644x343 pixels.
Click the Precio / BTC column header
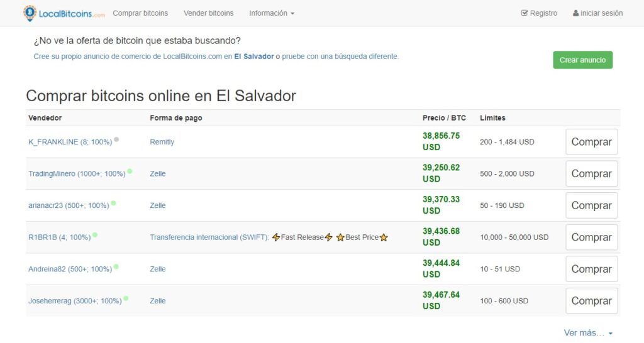click(x=445, y=117)
